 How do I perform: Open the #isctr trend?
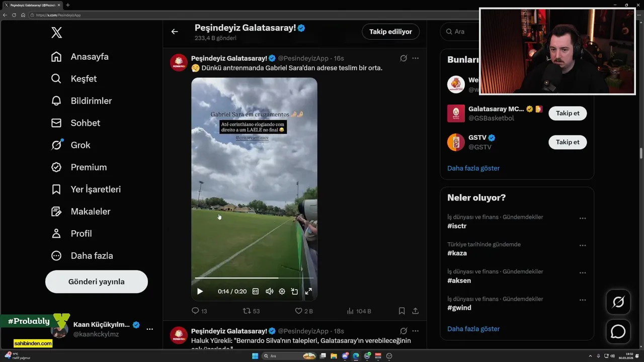click(457, 226)
